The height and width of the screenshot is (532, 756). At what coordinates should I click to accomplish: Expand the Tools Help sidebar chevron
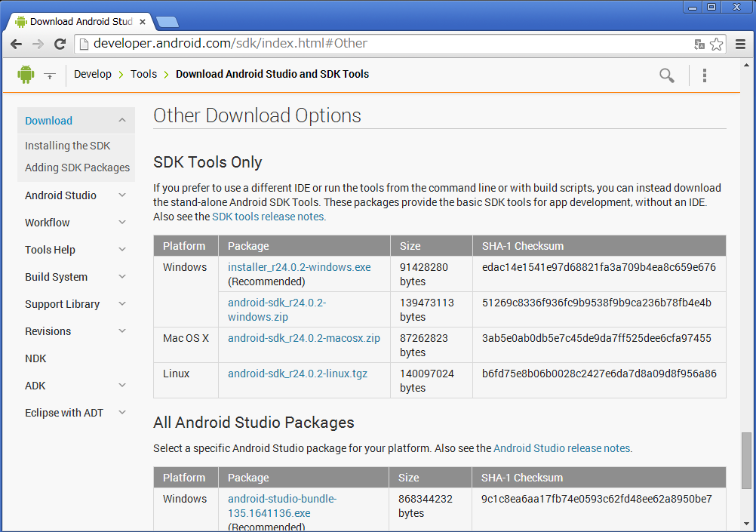[122, 249]
